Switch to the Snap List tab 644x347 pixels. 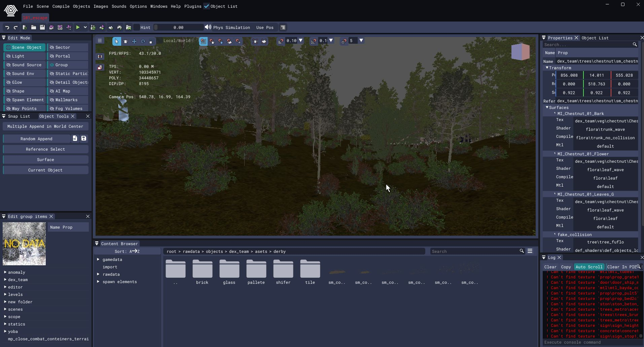[19, 116]
